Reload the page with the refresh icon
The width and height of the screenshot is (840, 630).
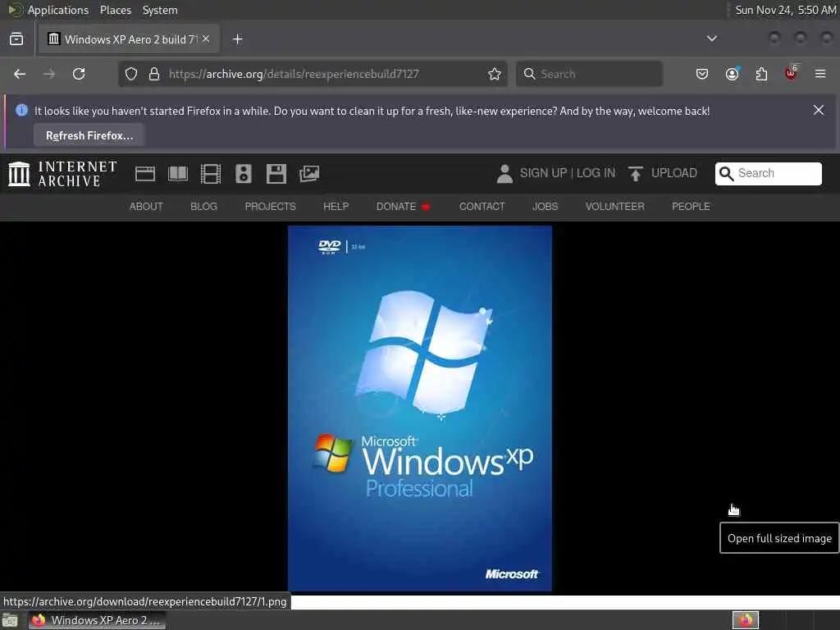point(79,74)
